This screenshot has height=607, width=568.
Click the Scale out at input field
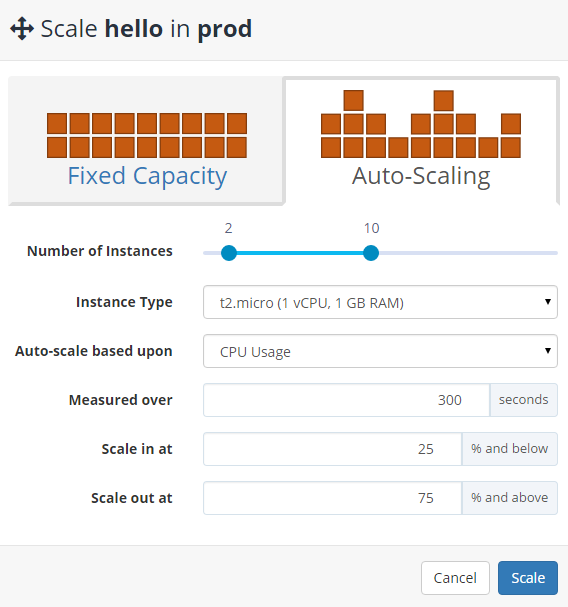click(x=333, y=498)
